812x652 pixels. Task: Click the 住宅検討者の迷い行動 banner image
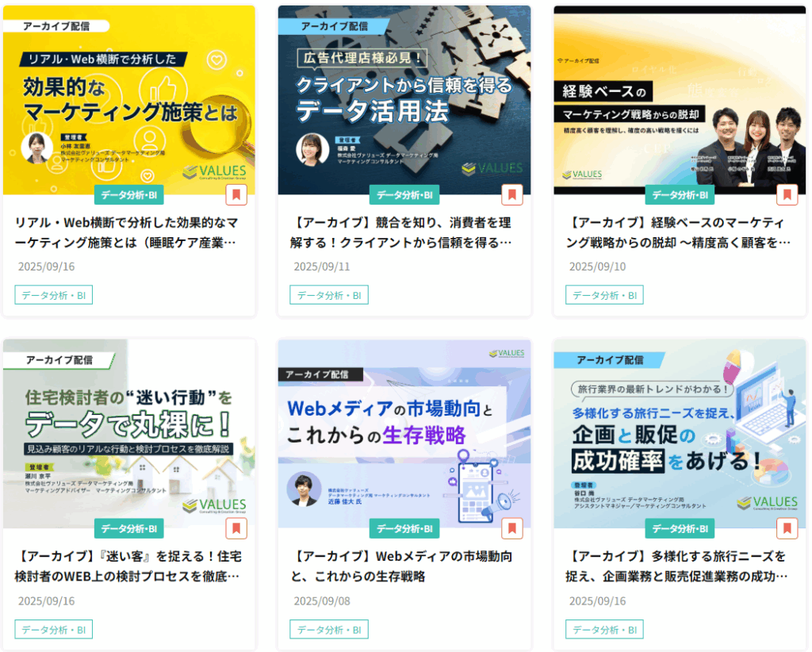pos(129,432)
